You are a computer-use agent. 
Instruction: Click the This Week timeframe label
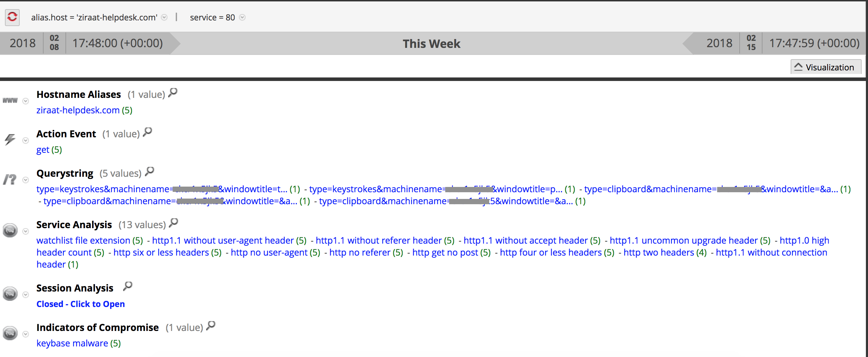432,44
